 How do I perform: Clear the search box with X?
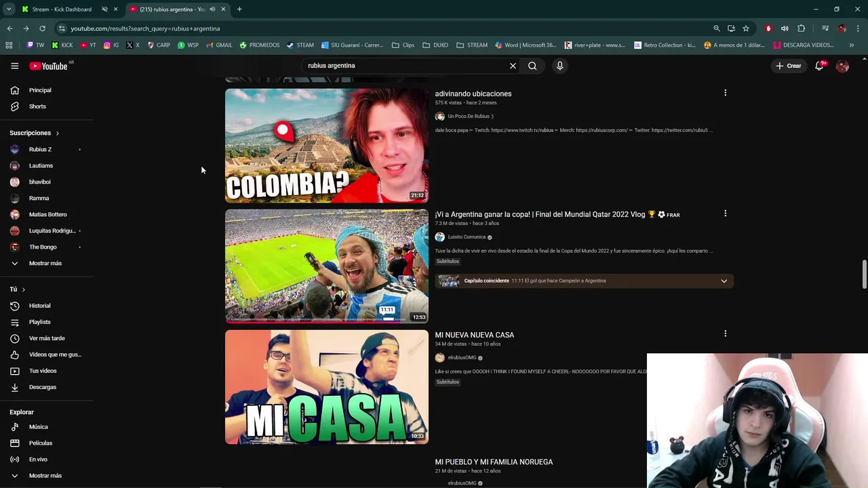(513, 66)
